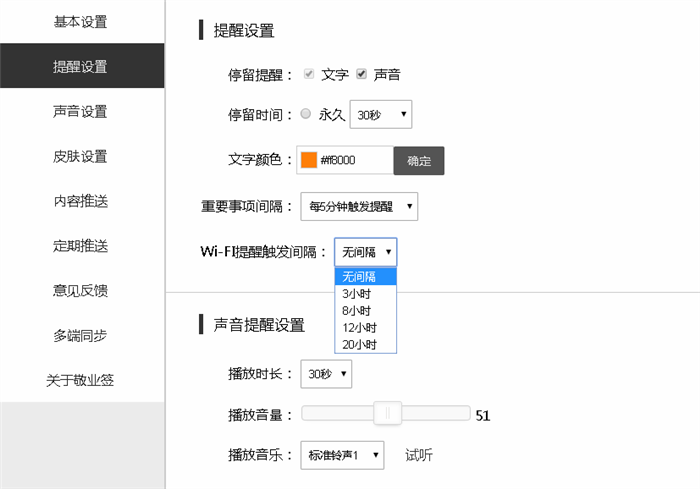The width and height of the screenshot is (700, 489).
Task: Choose 12小时 from the interval list
Action: coord(365,328)
